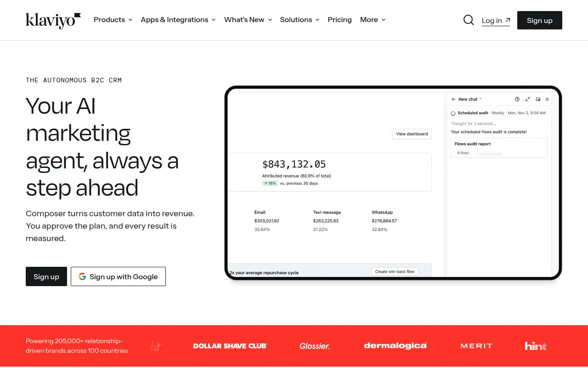Click the MERIT logo

tap(476, 346)
